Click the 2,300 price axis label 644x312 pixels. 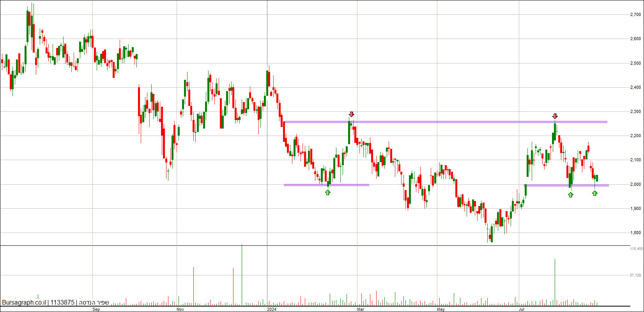click(635, 112)
